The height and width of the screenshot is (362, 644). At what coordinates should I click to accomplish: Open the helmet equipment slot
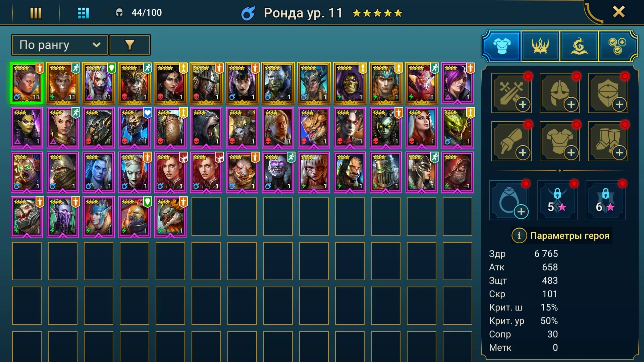tap(559, 93)
